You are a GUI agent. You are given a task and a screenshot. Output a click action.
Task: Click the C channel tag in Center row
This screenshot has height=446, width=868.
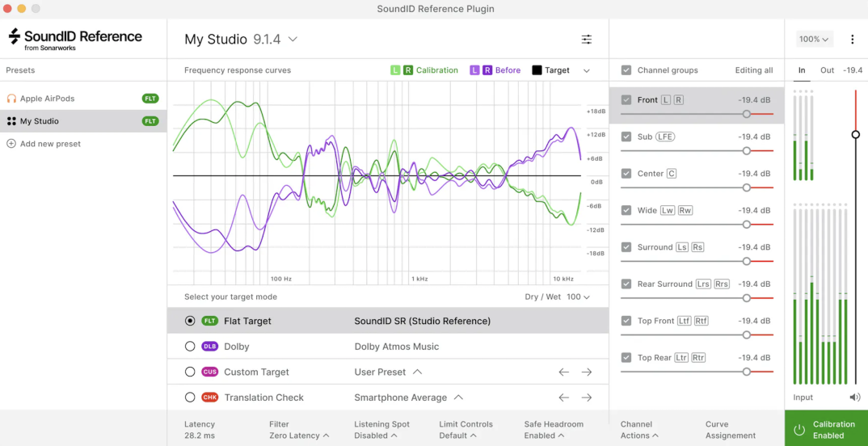pos(672,174)
